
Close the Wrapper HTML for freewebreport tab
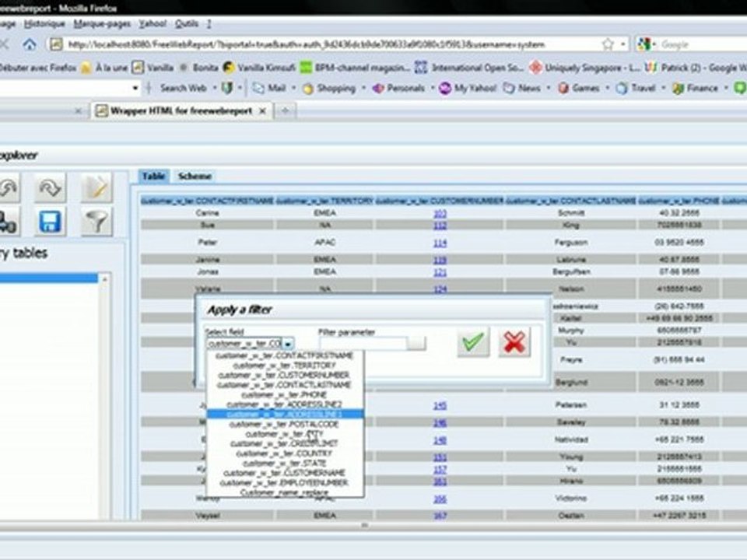(262, 111)
